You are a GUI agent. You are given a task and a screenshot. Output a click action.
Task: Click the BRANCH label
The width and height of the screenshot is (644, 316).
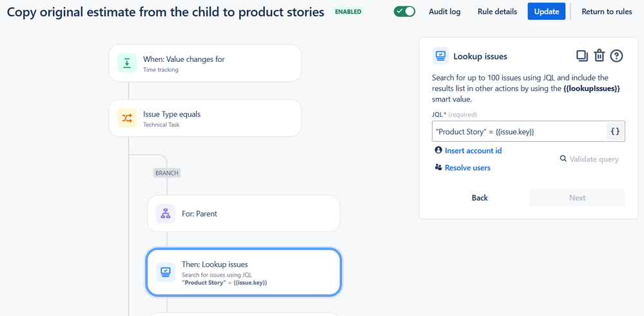[167, 173]
